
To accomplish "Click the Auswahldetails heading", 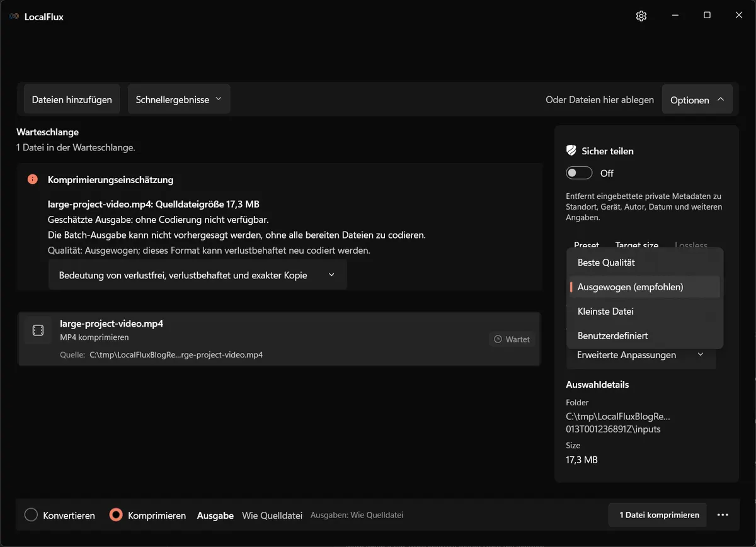I will pos(597,385).
